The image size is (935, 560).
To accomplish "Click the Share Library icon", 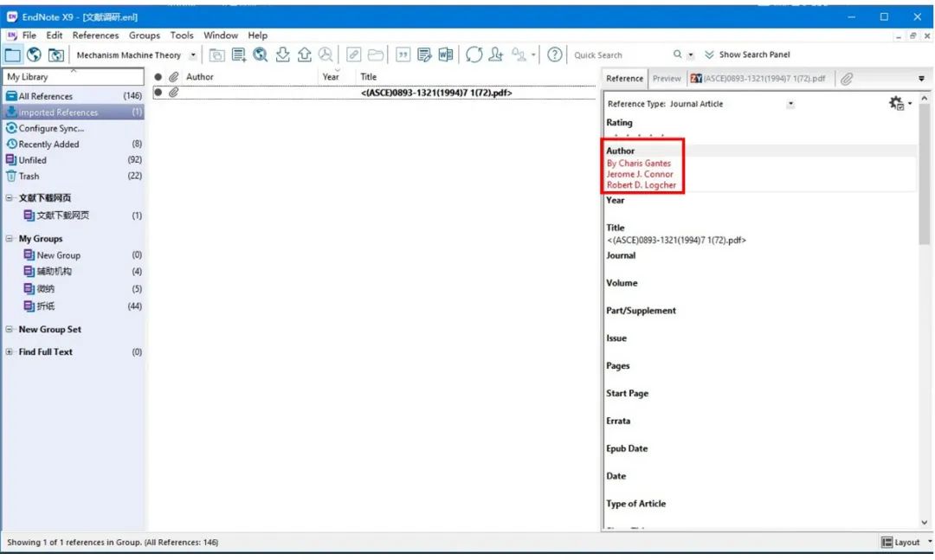I will [x=494, y=55].
